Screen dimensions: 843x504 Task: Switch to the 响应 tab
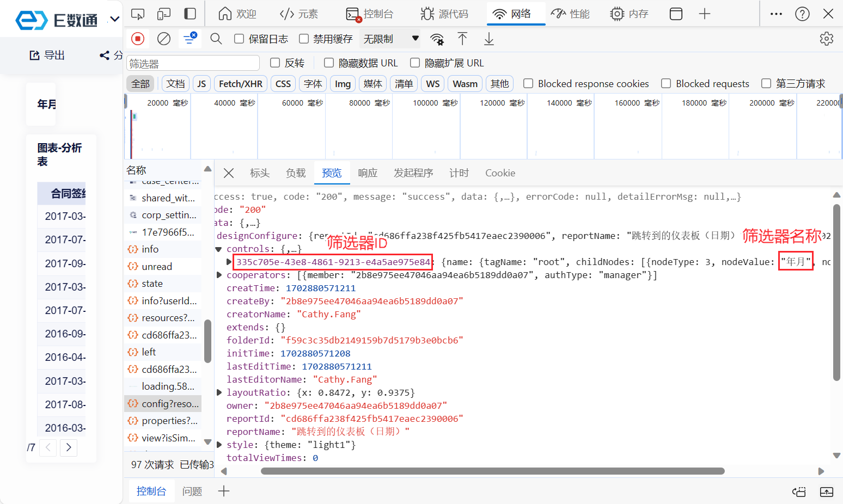(x=368, y=173)
